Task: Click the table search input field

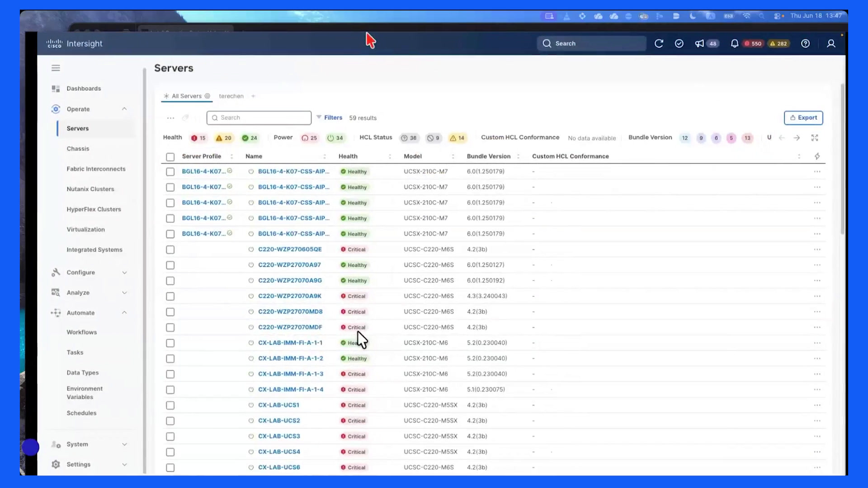Action: (x=259, y=117)
